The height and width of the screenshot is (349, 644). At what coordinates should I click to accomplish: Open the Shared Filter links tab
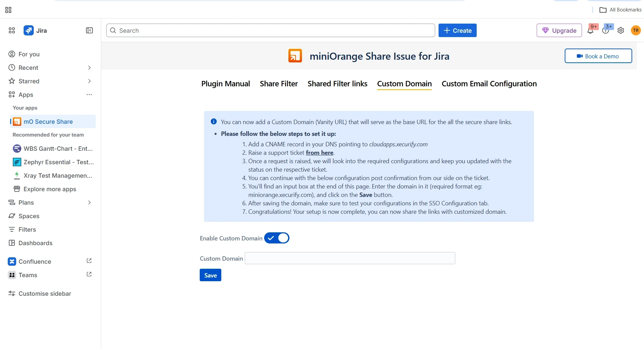tap(337, 84)
